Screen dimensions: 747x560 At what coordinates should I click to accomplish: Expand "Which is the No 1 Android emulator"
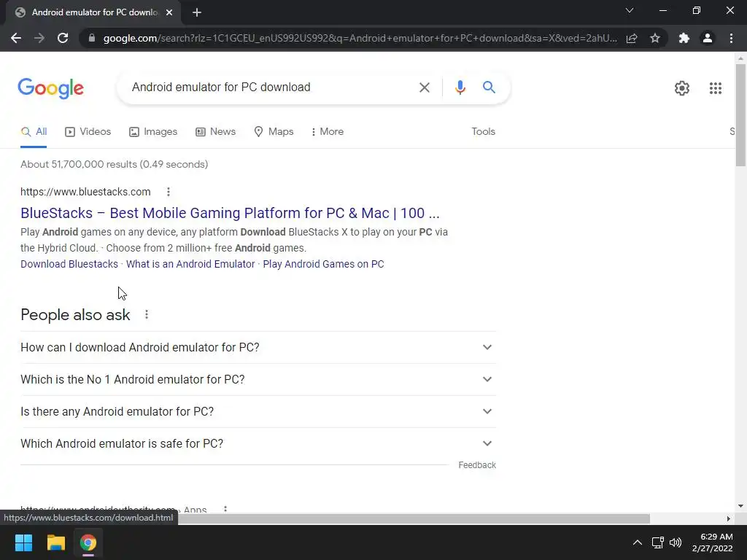click(258, 379)
